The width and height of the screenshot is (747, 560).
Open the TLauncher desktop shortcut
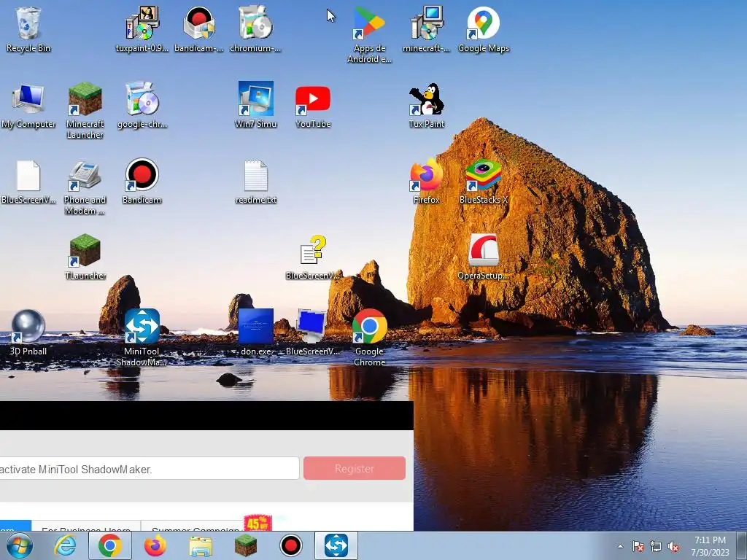point(85,256)
